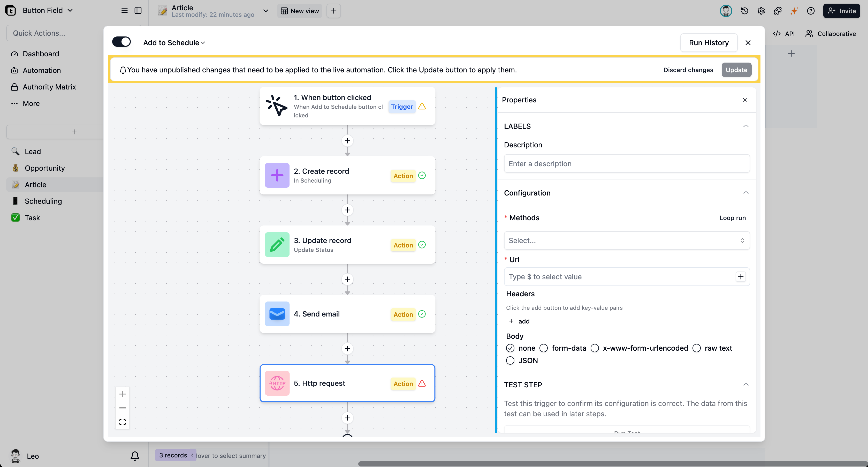The image size is (868, 467).
Task: Click the notifications bell icon
Action: point(135,456)
